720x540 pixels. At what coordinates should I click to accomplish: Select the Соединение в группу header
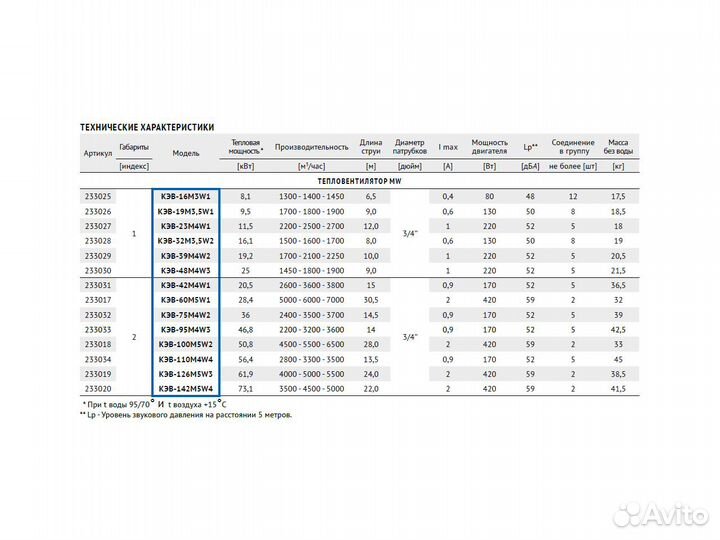570,147
